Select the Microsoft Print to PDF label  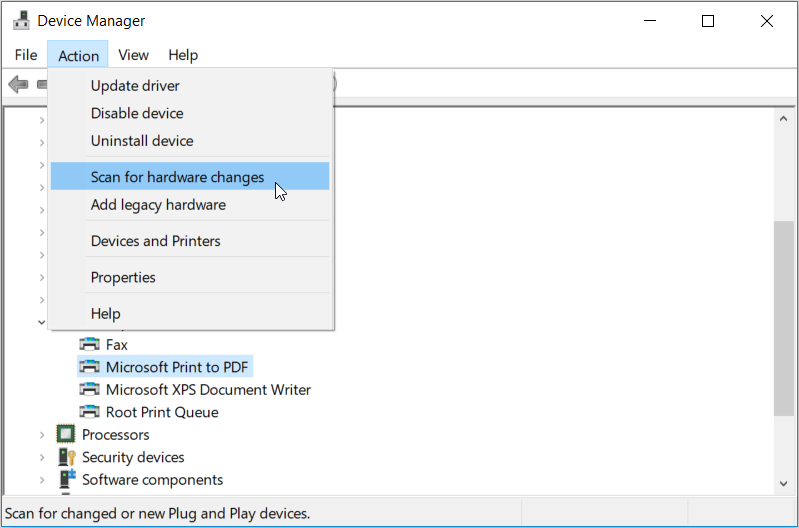177,367
